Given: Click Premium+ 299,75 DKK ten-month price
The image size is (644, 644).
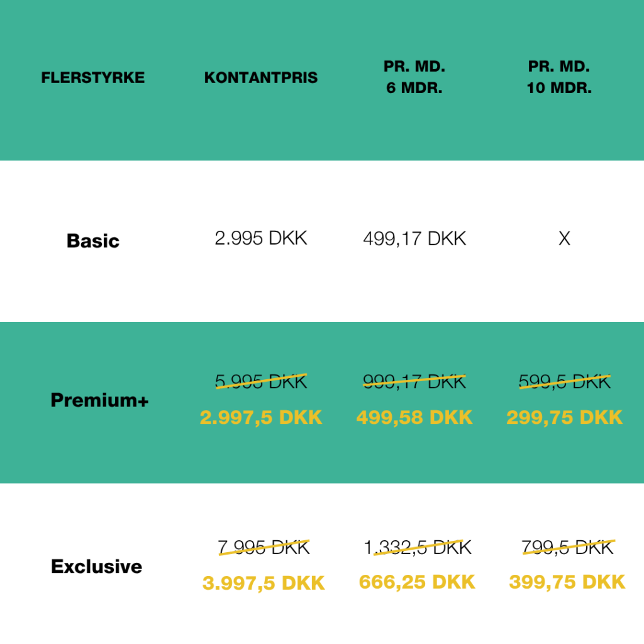Looking at the screenshot, I should (x=564, y=418).
